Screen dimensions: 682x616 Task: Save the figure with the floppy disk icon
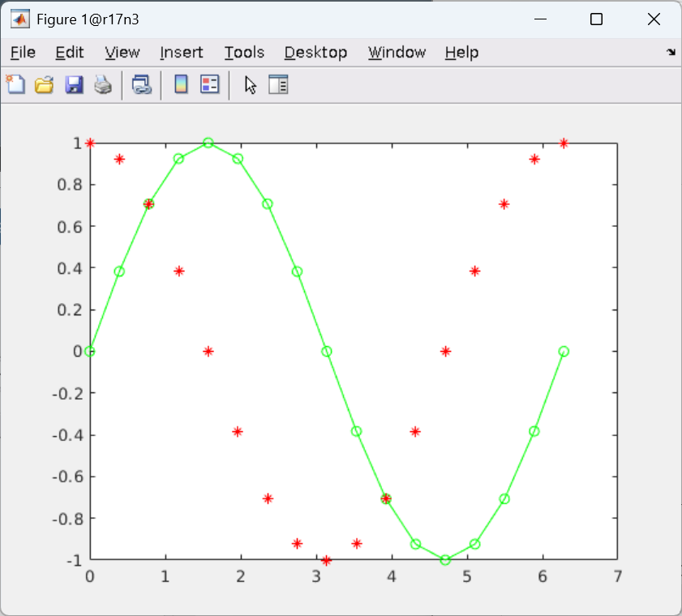pos(74,84)
